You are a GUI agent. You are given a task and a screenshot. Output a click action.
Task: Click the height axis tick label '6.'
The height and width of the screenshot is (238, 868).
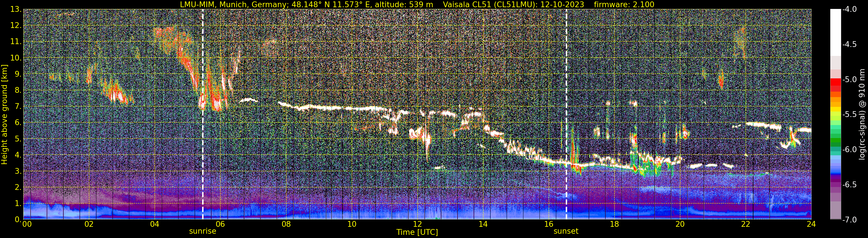[18, 123]
